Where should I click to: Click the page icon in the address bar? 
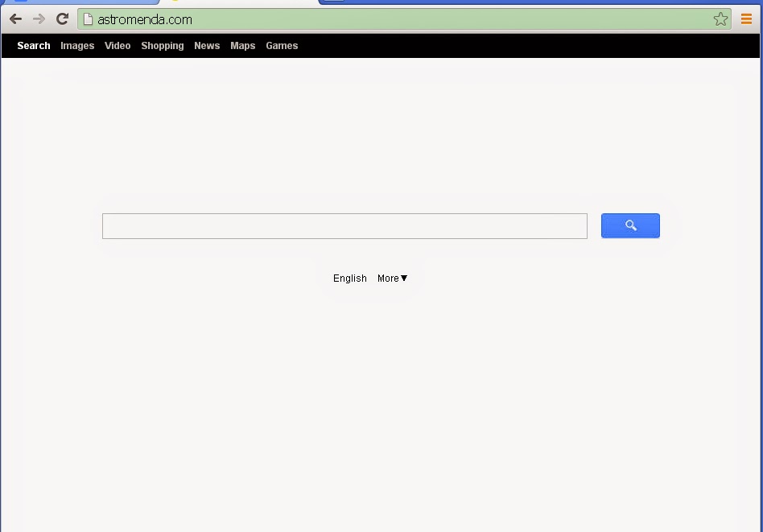click(x=88, y=19)
